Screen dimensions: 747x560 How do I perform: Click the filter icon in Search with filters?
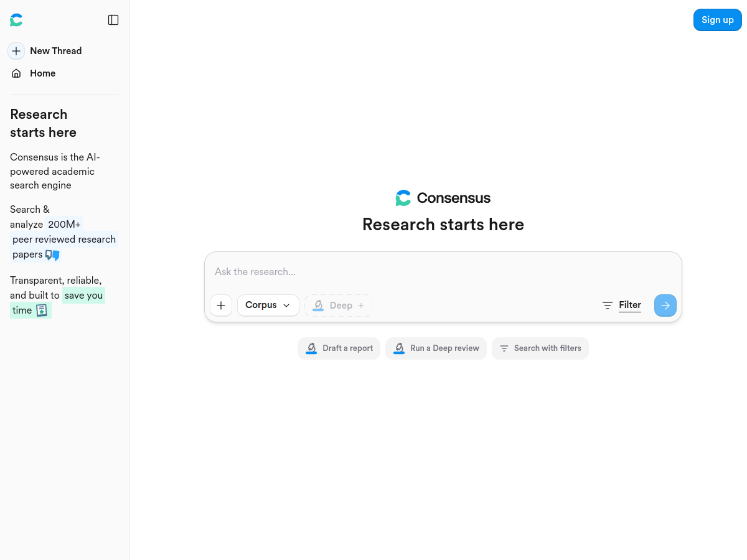click(504, 348)
